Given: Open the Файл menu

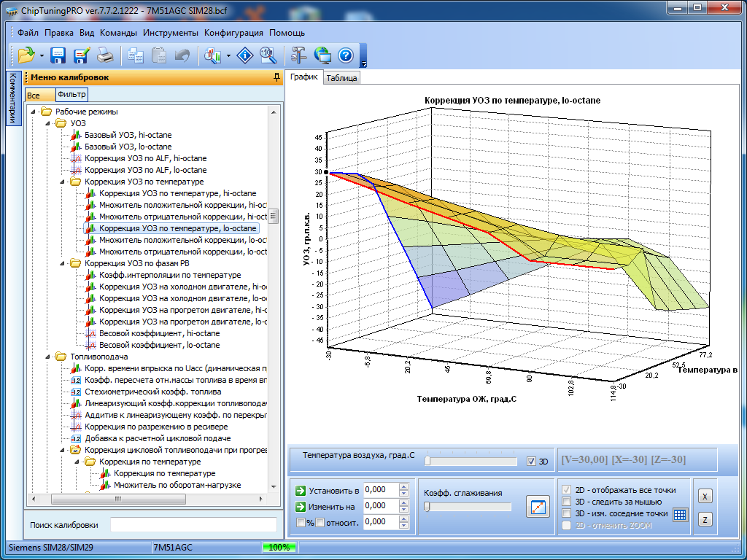Looking at the screenshot, I should tap(28, 33).
